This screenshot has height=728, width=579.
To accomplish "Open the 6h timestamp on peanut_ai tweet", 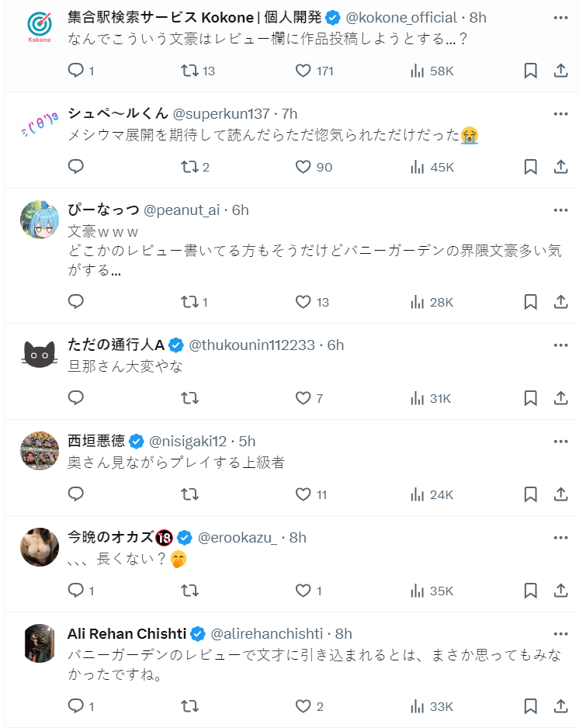I will (x=241, y=210).
